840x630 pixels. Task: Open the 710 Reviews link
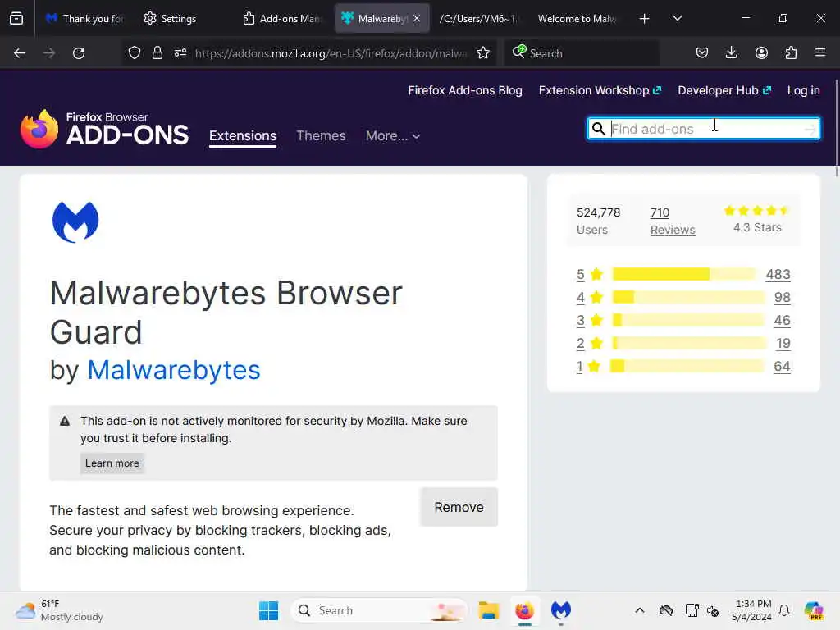tap(673, 221)
